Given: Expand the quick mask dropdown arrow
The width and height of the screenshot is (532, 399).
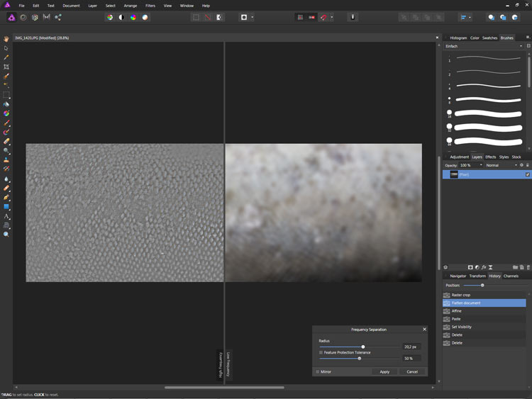Looking at the screenshot, I should (x=253, y=17).
